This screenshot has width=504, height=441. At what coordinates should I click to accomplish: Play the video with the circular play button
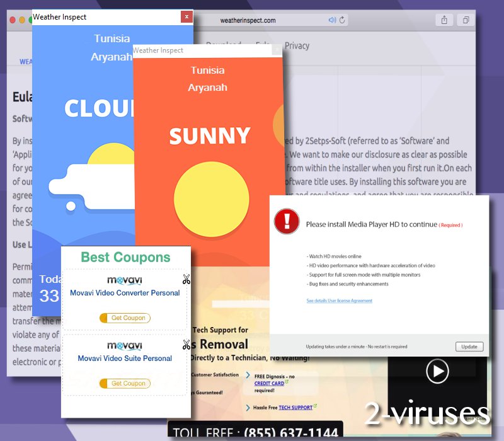point(436,371)
